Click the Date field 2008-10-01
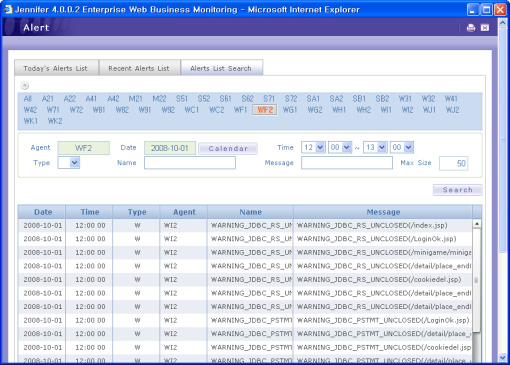 (x=170, y=148)
